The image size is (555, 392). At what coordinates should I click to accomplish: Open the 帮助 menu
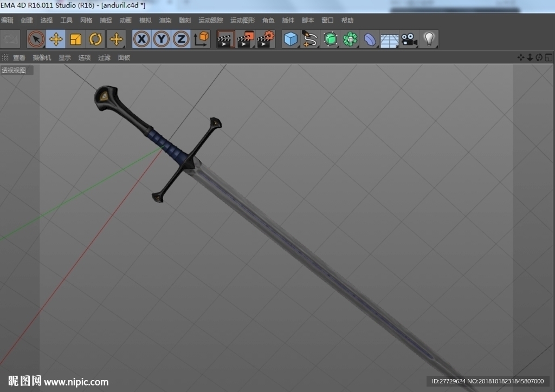click(347, 20)
